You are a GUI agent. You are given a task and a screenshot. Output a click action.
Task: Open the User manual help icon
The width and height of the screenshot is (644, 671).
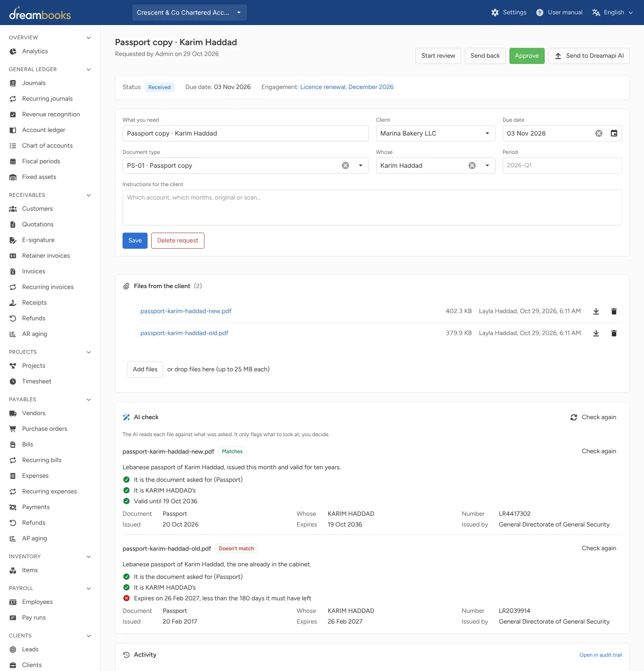click(x=540, y=13)
